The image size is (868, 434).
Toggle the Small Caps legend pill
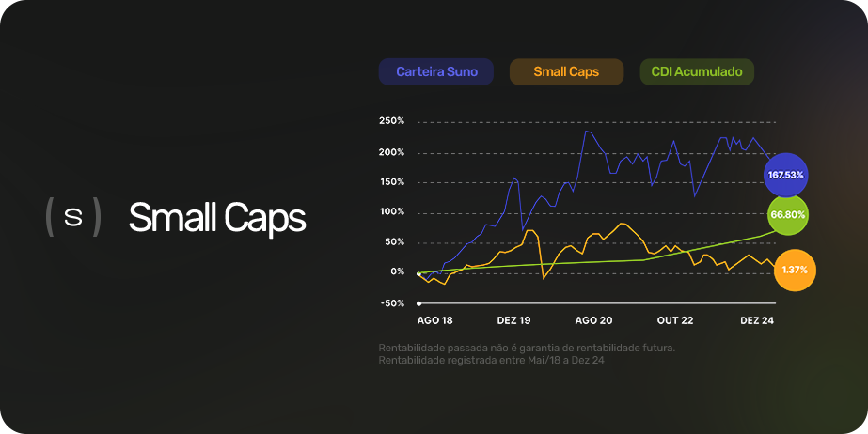click(x=566, y=72)
